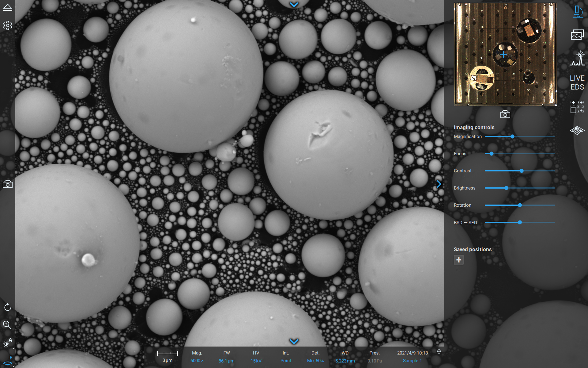The width and height of the screenshot is (588, 368).
Task: Collapse the right panel with the arrow
Action: click(x=439, y=184)
